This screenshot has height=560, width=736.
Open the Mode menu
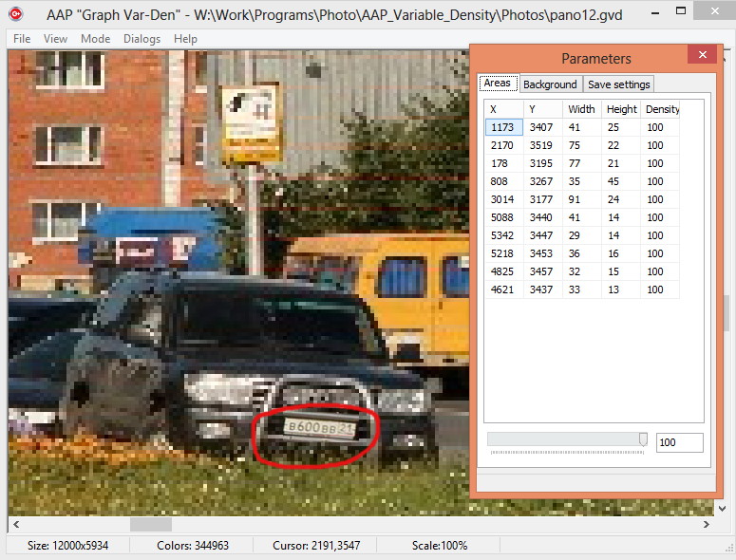pos(95,39)
